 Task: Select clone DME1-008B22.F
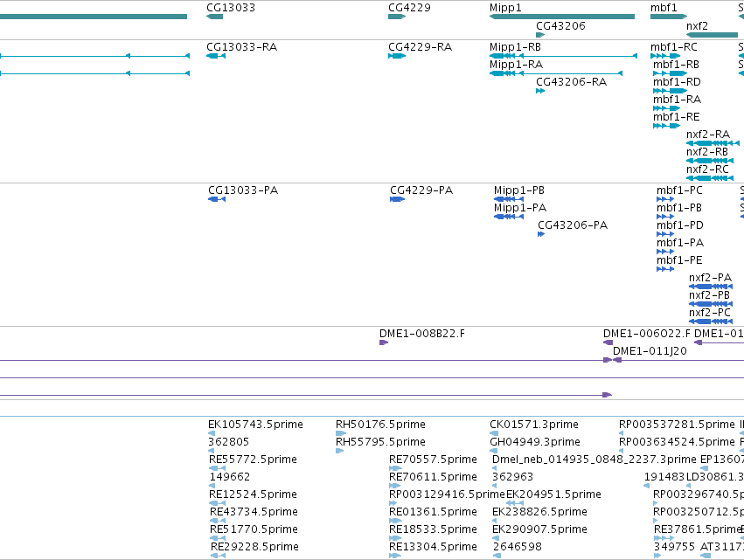(421, 334)
